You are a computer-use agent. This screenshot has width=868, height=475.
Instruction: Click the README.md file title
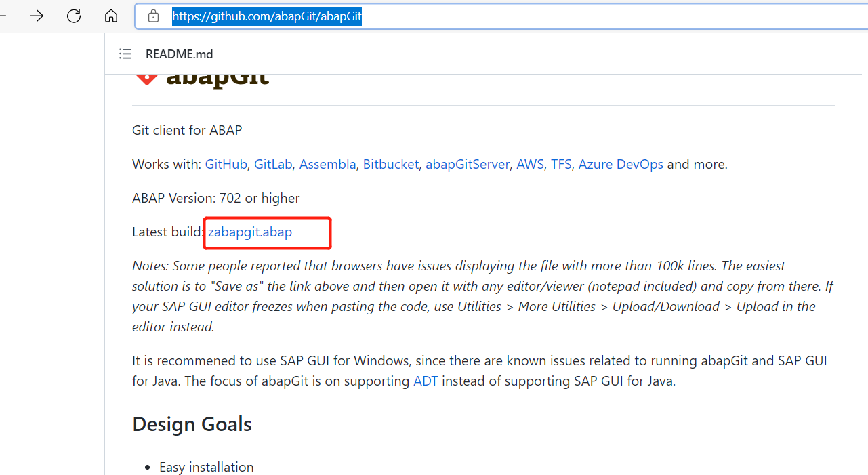(x=179, y=54)
